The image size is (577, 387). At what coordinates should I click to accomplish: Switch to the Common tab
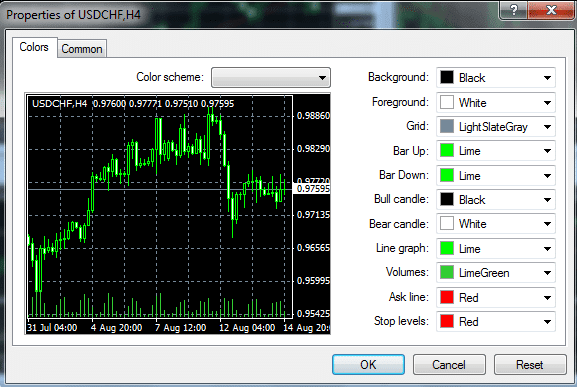82,49
